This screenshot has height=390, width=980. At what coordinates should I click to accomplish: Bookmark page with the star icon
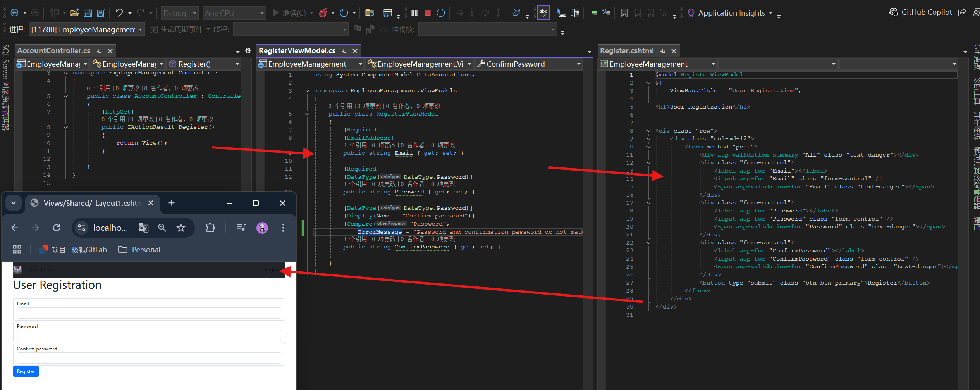[181, 228]
